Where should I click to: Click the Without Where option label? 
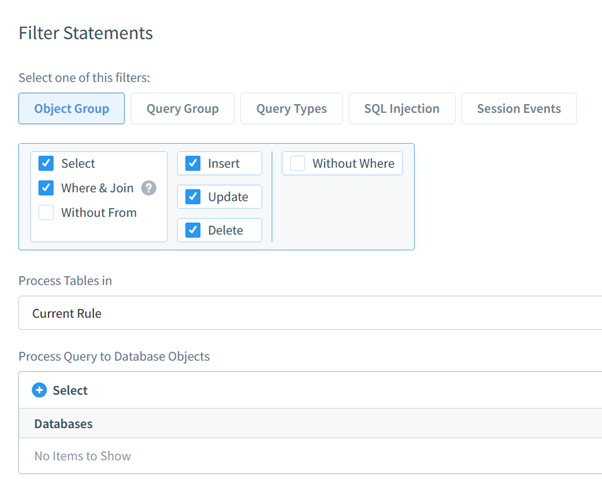click(x=353, y=164)
